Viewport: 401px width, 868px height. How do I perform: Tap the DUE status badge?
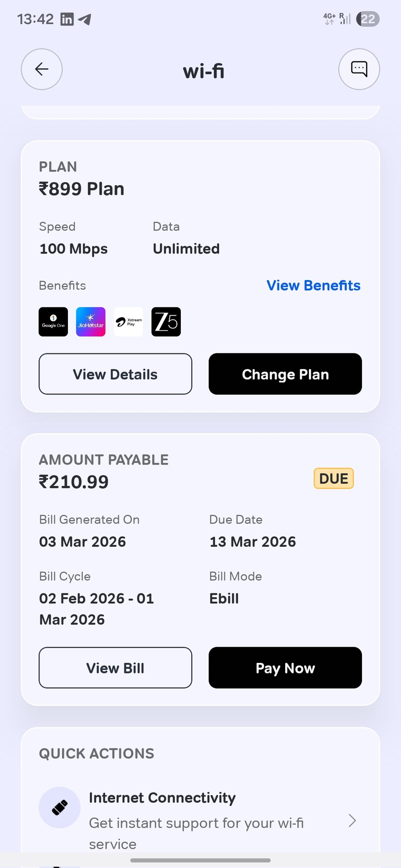coord(334,479)
